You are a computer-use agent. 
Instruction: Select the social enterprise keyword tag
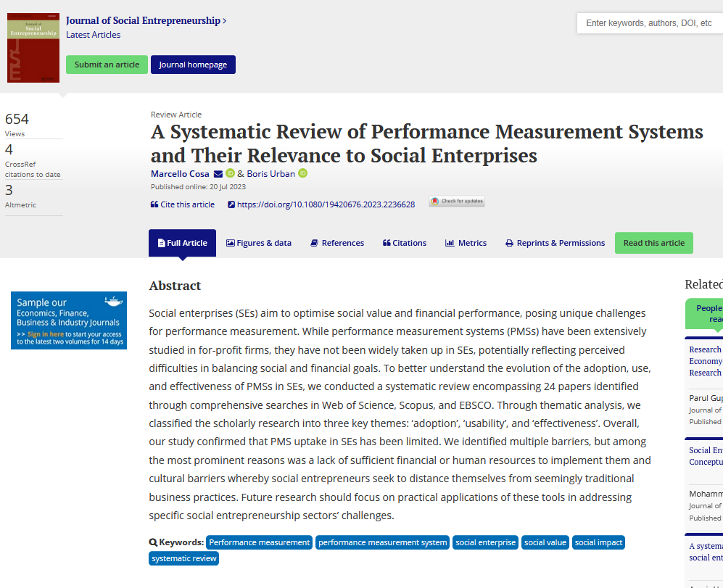coord(486,542)
